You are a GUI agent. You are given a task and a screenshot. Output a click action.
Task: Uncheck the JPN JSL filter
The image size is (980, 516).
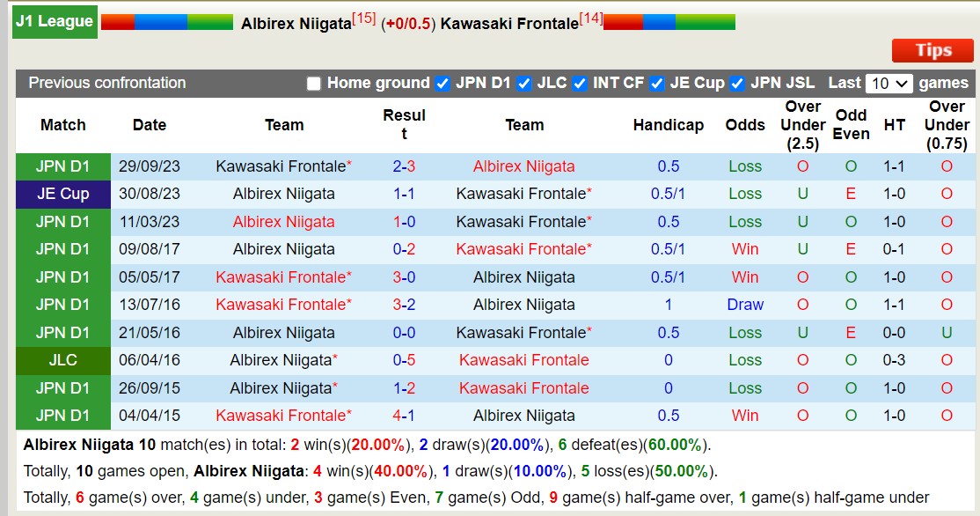pyautogui.click(x=736, y=83)
